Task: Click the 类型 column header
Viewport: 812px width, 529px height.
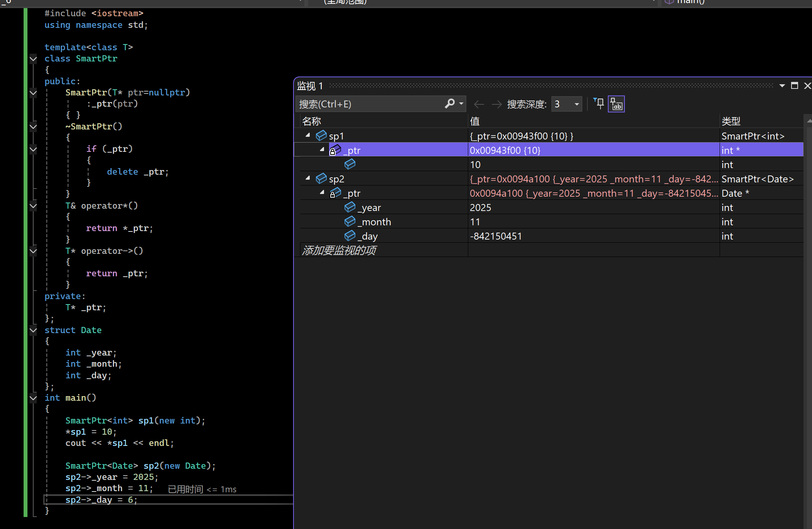Action: pyautogui.click(x=731, y=121)
